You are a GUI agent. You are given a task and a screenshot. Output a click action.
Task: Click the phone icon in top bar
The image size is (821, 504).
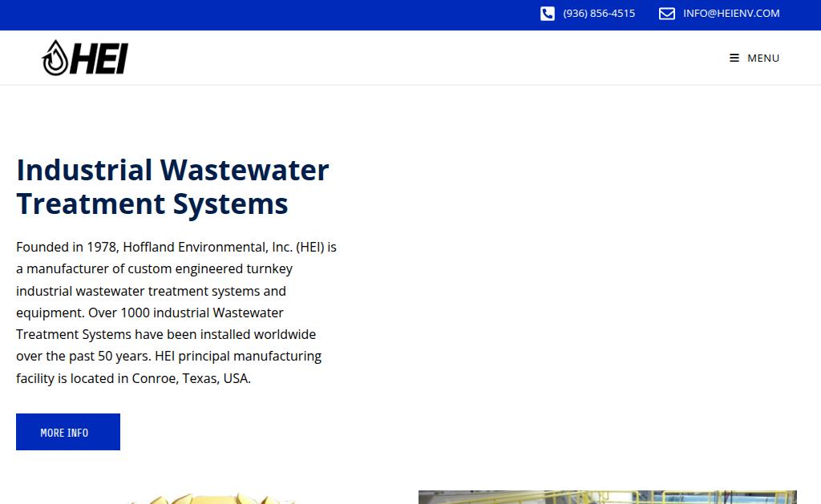click(x=547, y=14)
